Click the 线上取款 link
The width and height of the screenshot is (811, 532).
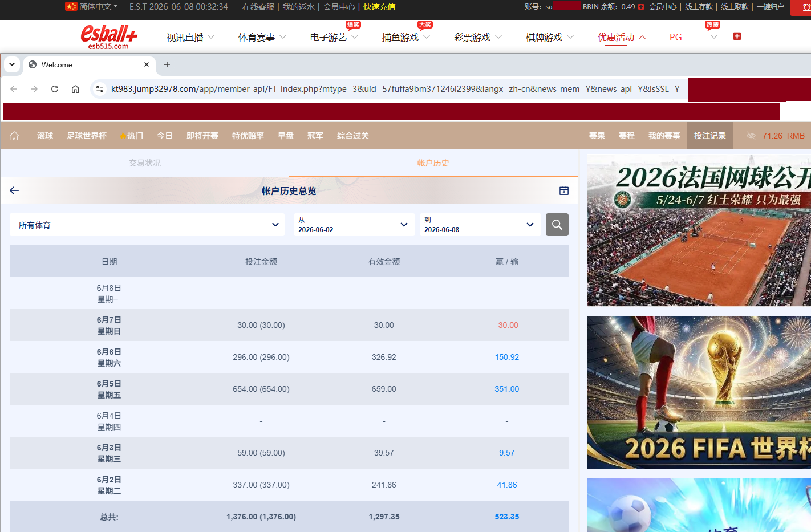pyautogui.click(x=735, y=7)
